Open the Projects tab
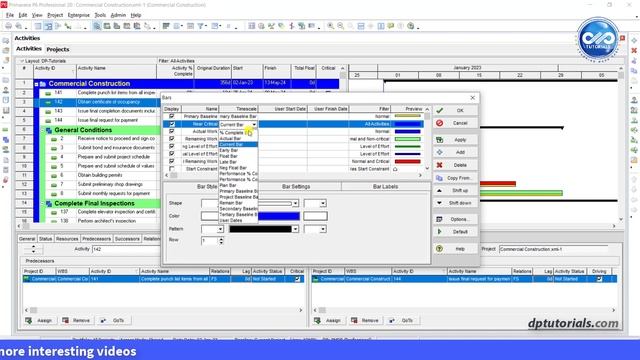The width and height of the screenshot is (640, 360). [x=58, y=49]
